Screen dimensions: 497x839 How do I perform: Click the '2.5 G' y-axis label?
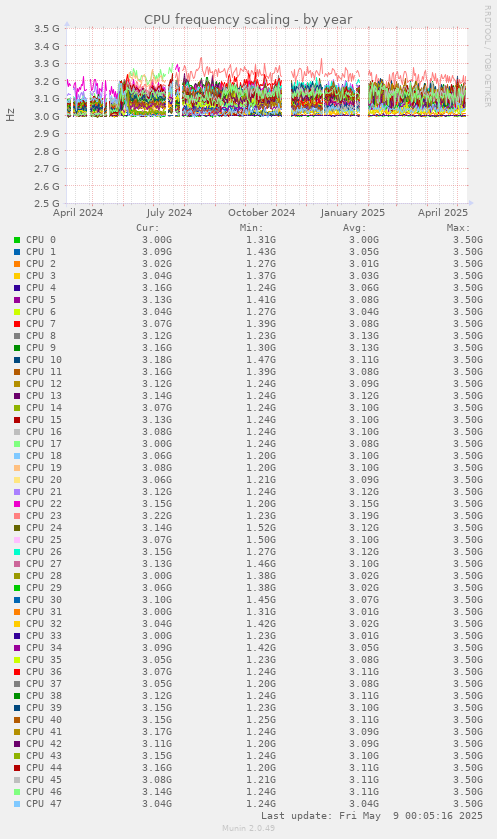coord(47,203)
